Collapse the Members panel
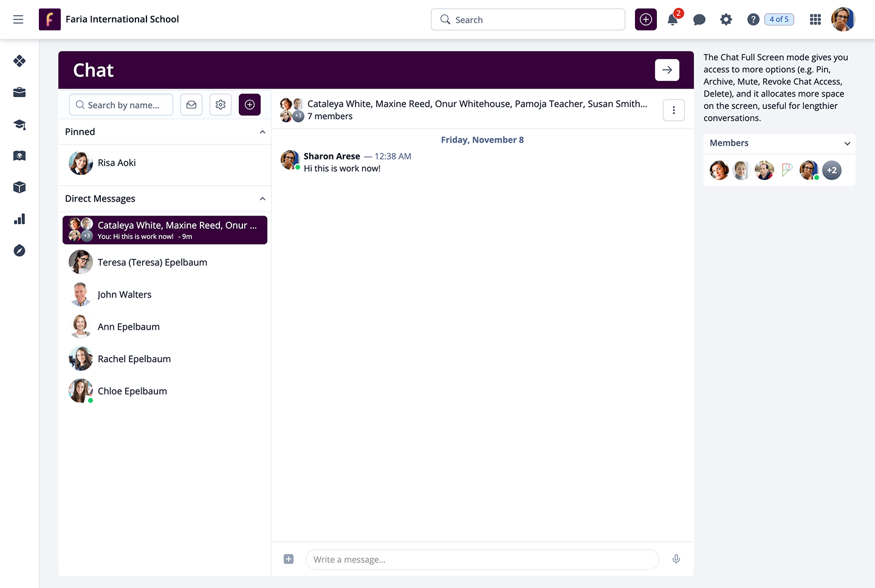 tap(847, 144)
